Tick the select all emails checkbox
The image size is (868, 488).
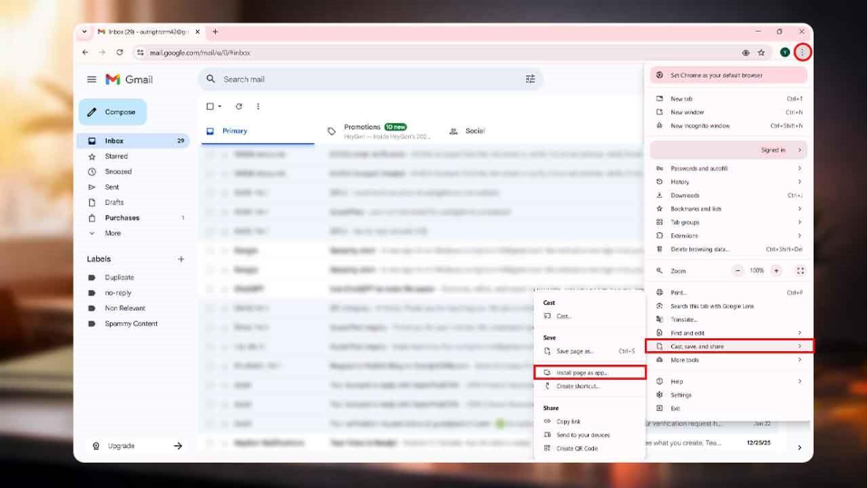210,106
